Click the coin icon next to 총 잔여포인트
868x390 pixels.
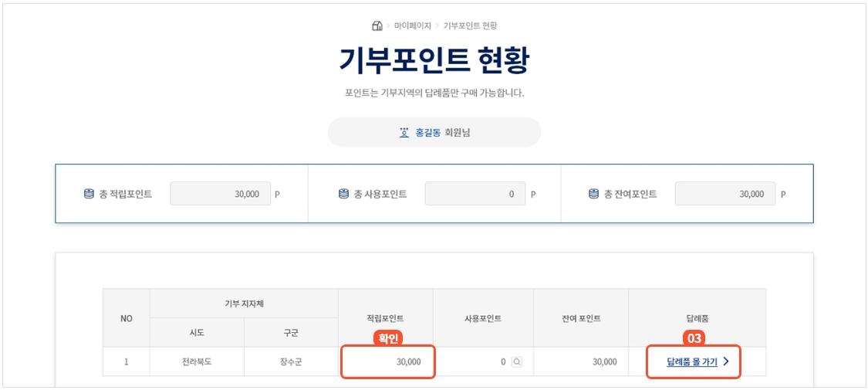[x=593, y=194]
